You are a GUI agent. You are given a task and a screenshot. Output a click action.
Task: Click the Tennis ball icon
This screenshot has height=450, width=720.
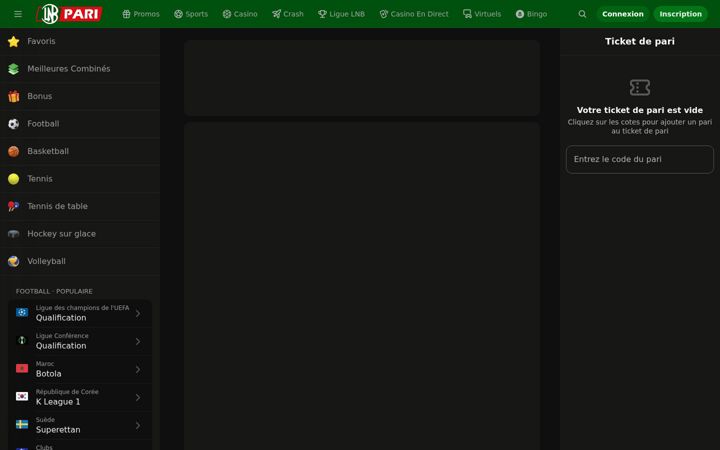click(14, 179)
